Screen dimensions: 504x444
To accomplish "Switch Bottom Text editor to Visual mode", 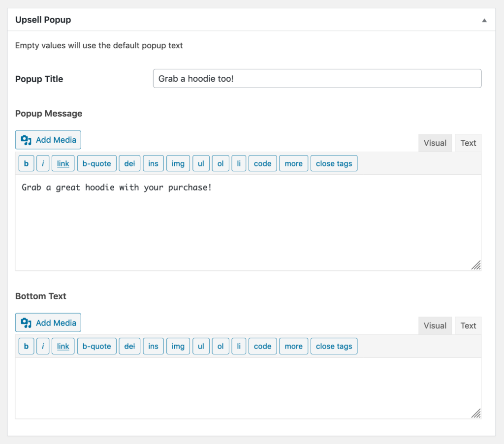I will pos(435,325).
